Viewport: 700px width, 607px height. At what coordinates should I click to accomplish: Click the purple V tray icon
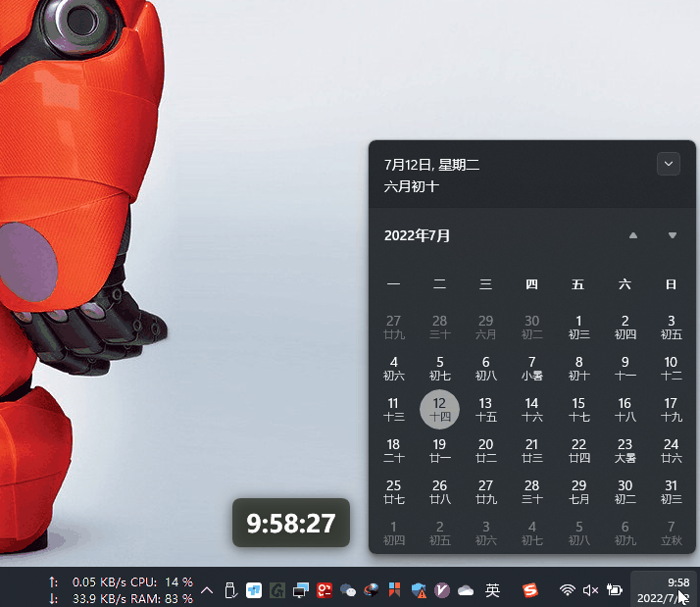(x=442, y=590)
